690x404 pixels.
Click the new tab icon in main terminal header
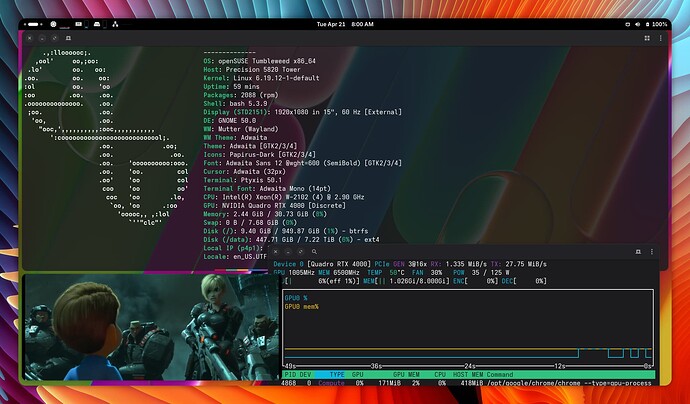[68, 38]
